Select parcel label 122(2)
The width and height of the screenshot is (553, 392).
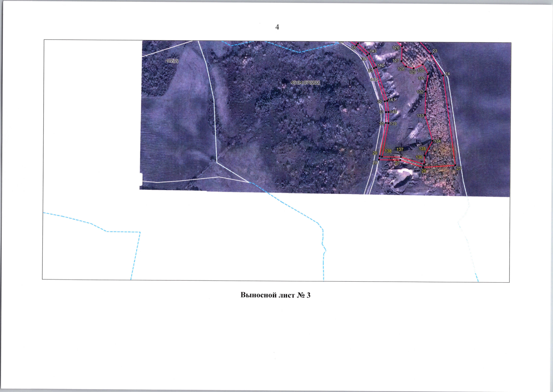(x=172, y=61)
